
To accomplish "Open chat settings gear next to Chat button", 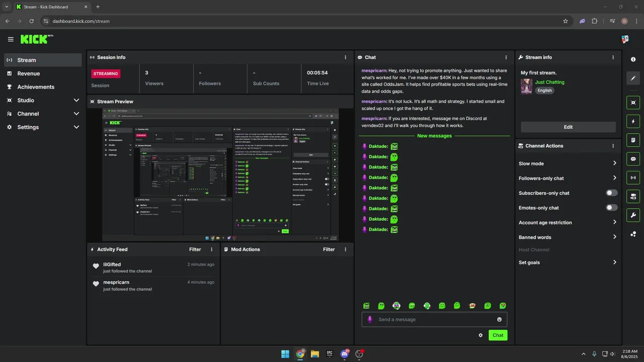I will pyautogui.click(x=480, y=335).
